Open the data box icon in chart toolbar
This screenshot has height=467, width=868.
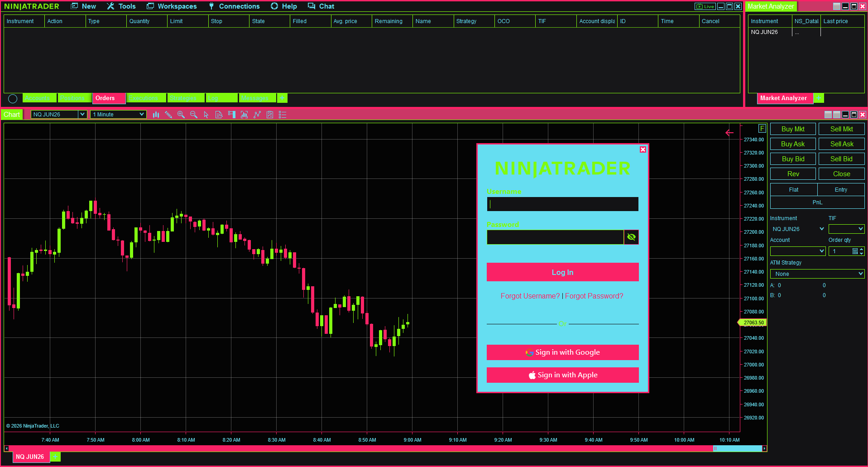219,115
